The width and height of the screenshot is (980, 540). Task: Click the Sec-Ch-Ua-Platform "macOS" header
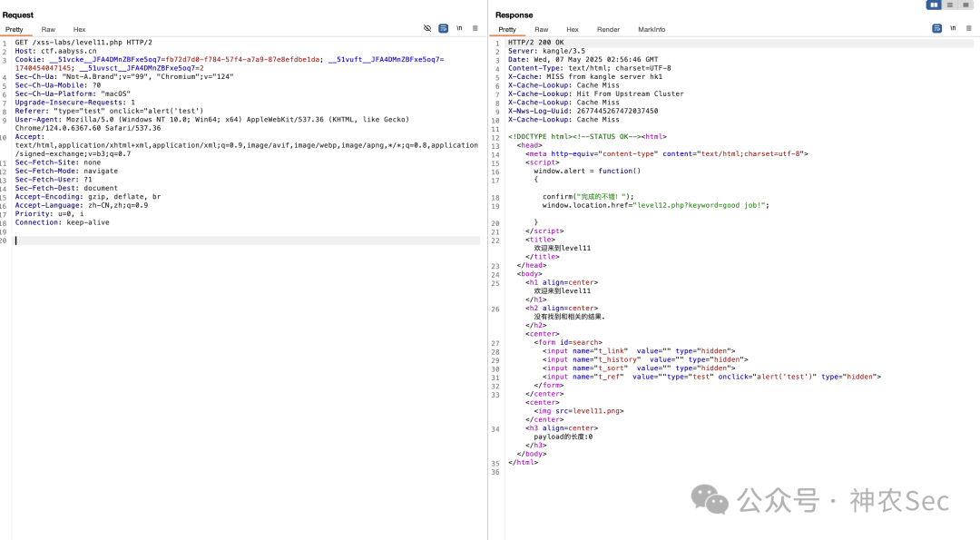(x=73, y=93)
